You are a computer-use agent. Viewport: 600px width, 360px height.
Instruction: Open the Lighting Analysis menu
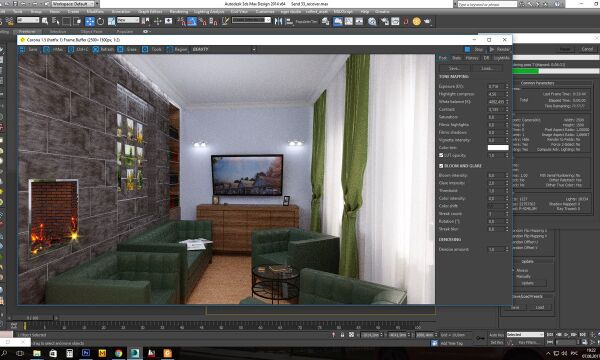pos(209,12)
